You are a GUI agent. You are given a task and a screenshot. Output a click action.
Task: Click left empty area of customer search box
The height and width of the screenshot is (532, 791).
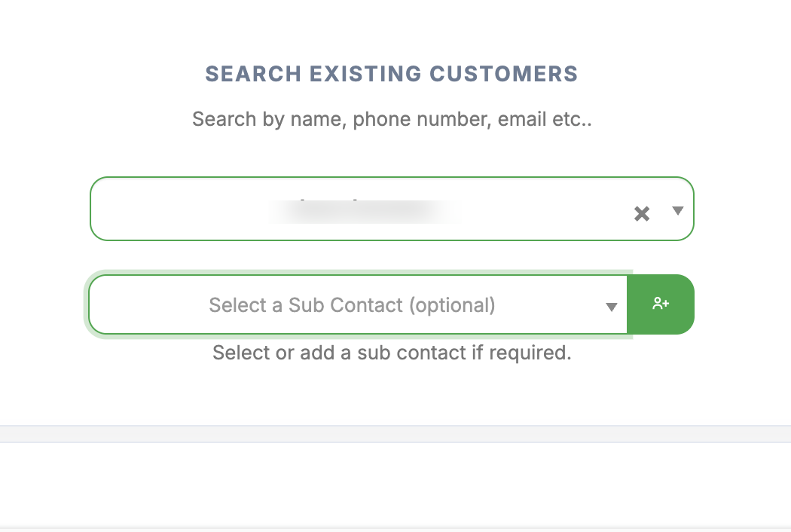[166, 209]
